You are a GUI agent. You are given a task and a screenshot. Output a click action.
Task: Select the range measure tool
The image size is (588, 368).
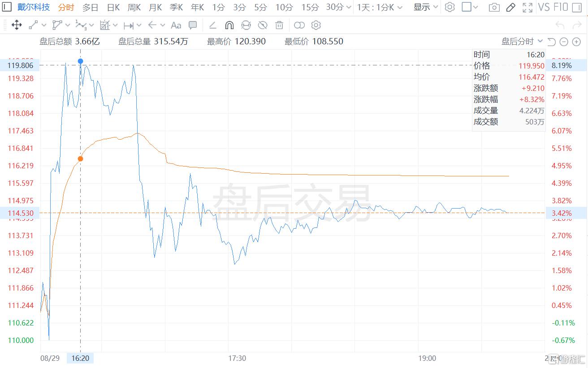pyautogui.click(x=129, y=25)
